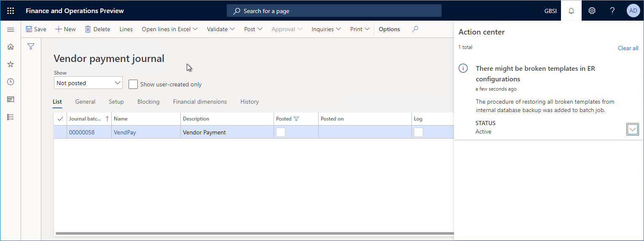Switch to the List tab

(57, 102)
